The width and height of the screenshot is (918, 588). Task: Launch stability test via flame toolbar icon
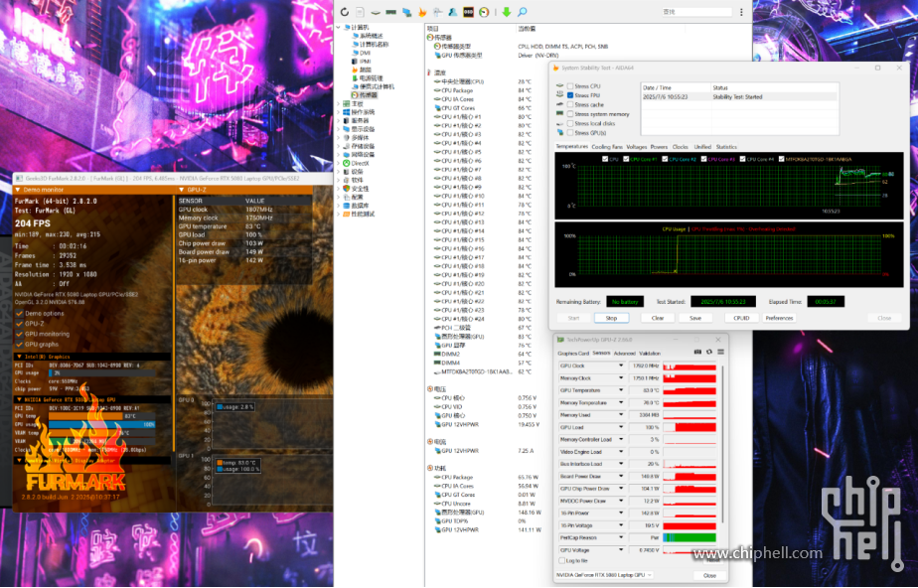pyautogui.click(x=421, y=12)
